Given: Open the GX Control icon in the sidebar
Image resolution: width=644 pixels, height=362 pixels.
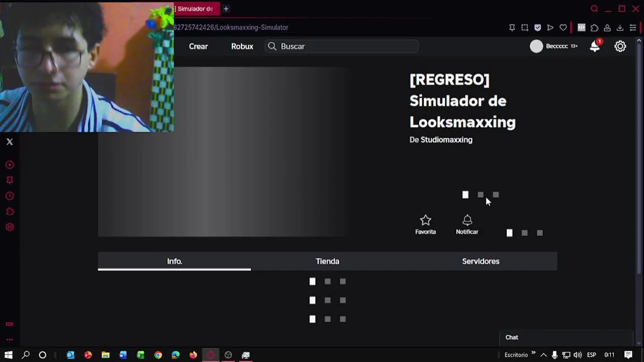Looking at the screenshot, I should [10, 324].
